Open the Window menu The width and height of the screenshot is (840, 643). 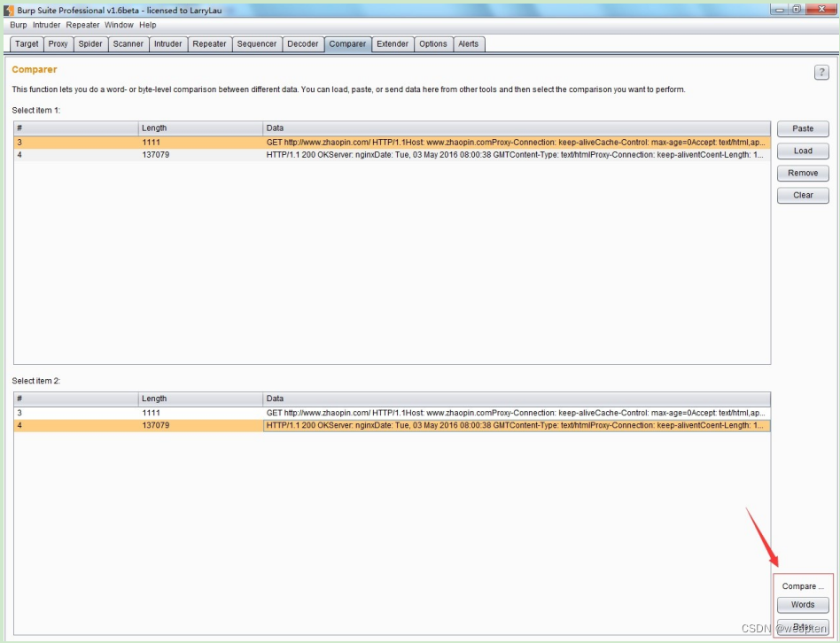click(119, 25)
